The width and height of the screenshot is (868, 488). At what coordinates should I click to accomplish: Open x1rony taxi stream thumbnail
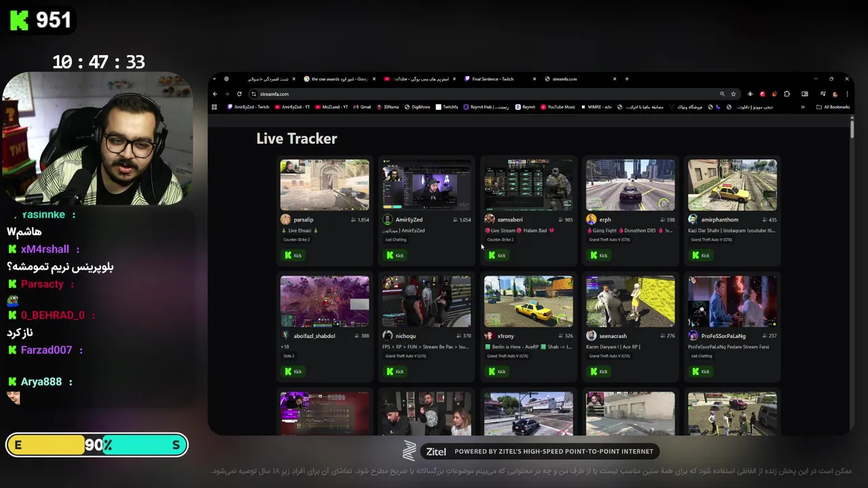coord(528,301)
